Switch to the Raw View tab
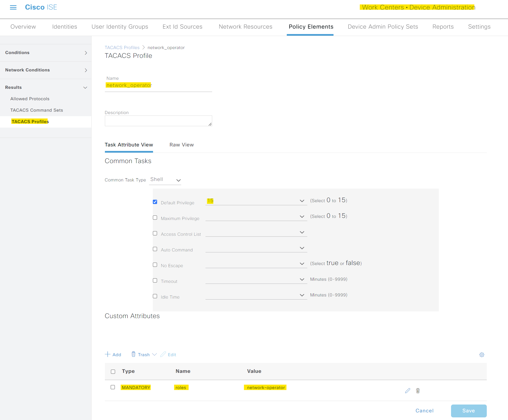This screenshot has width=508, height=420. (x=181, y=145)
